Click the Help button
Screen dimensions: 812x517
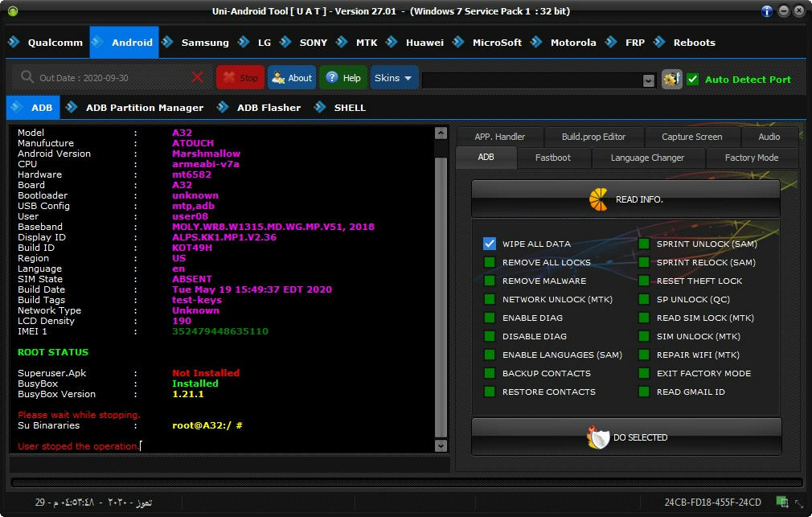click(343, 78)
